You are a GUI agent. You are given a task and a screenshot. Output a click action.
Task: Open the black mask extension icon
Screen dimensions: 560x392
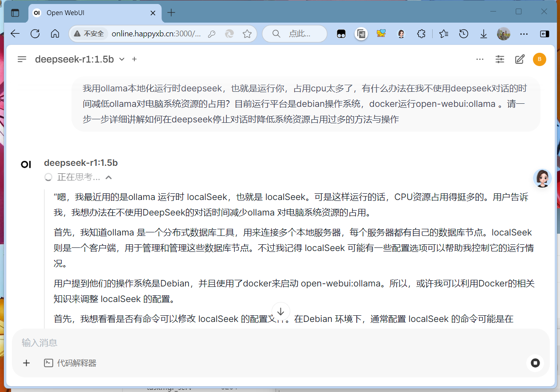(341, 34)
